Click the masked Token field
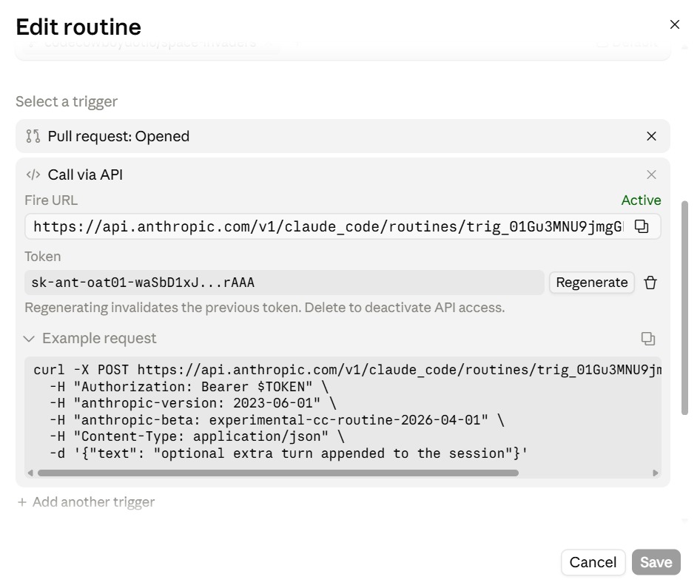 (x=284, y=283)
